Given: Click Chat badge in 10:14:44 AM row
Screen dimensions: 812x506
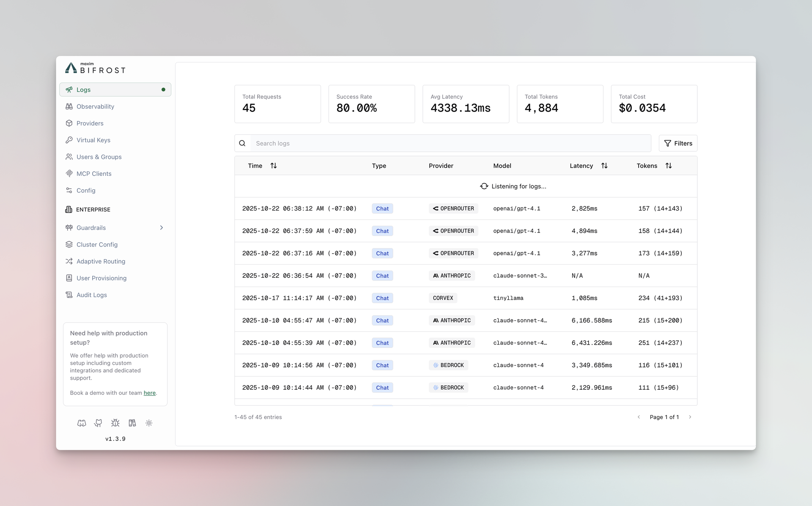Looking at the screenshot, I should 382,388.
